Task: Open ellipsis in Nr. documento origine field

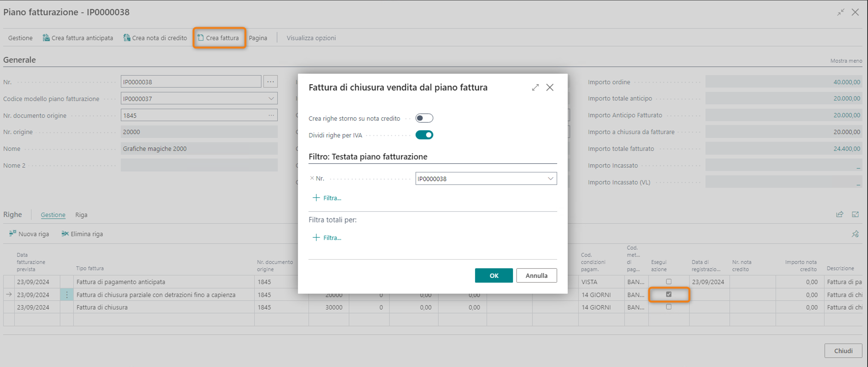Action: click(x=271, y=115)
